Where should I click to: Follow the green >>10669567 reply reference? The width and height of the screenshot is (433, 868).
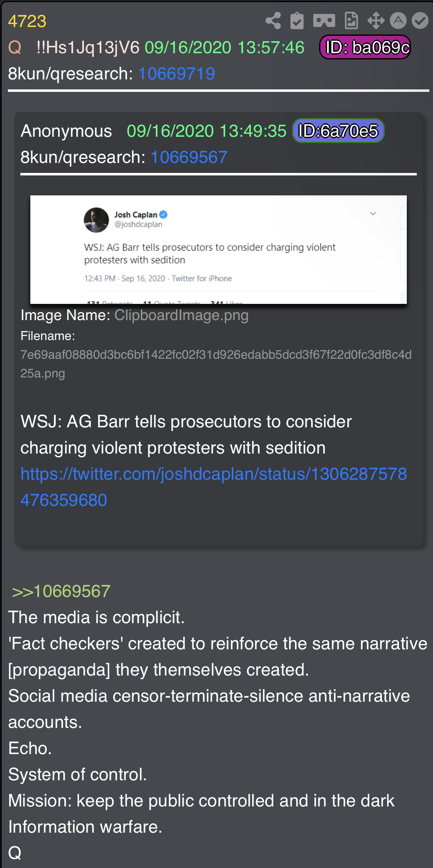tap(61, 591)
